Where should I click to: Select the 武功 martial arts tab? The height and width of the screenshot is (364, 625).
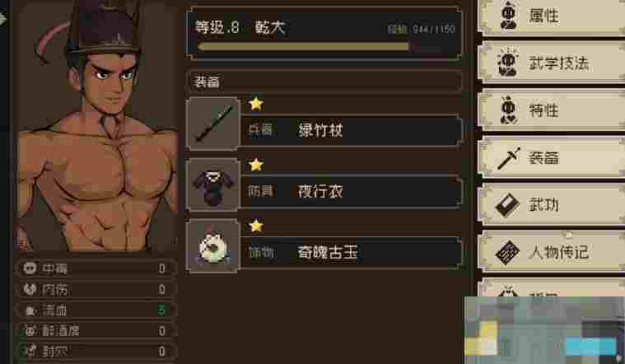tap(553, 205)
